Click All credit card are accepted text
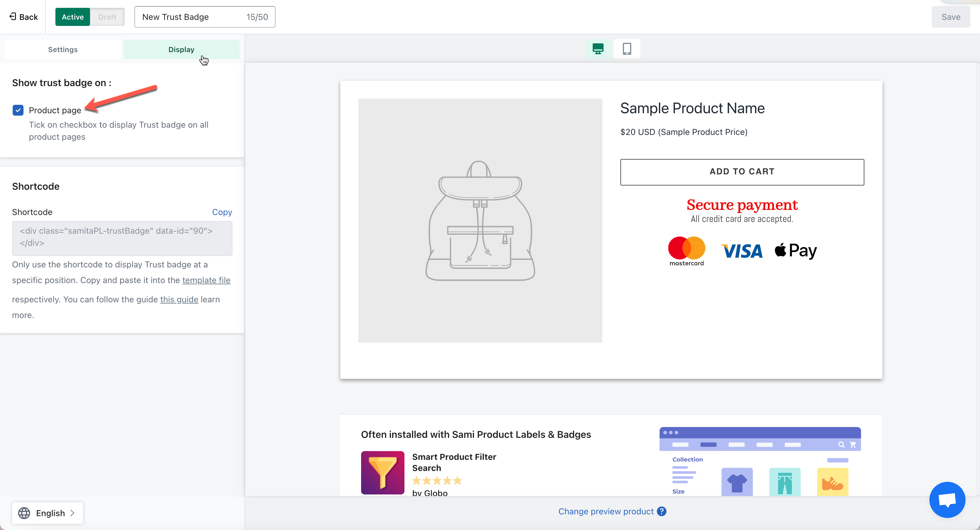The image size is (980, 530). pos(742,219)
